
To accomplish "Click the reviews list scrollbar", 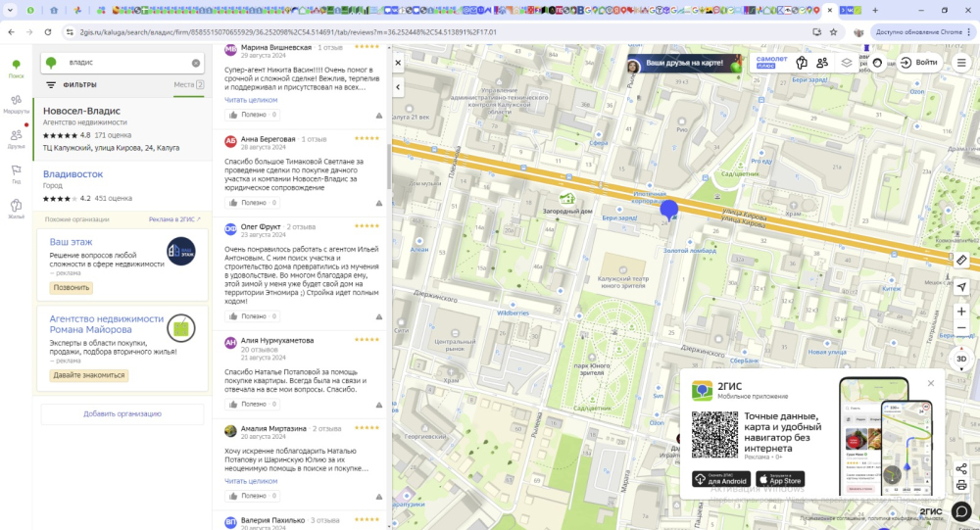I will click(389, 166).
